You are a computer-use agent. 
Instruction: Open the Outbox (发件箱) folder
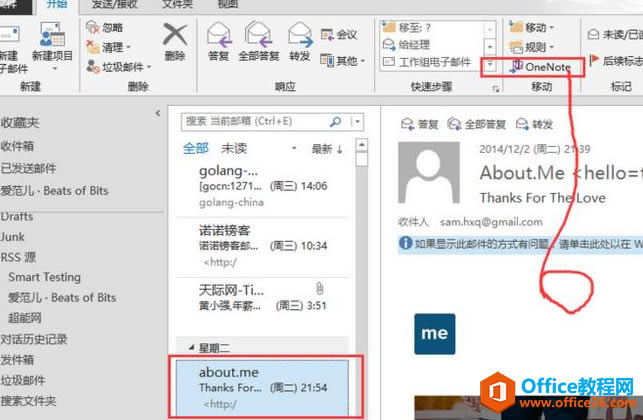pos(17,360)
